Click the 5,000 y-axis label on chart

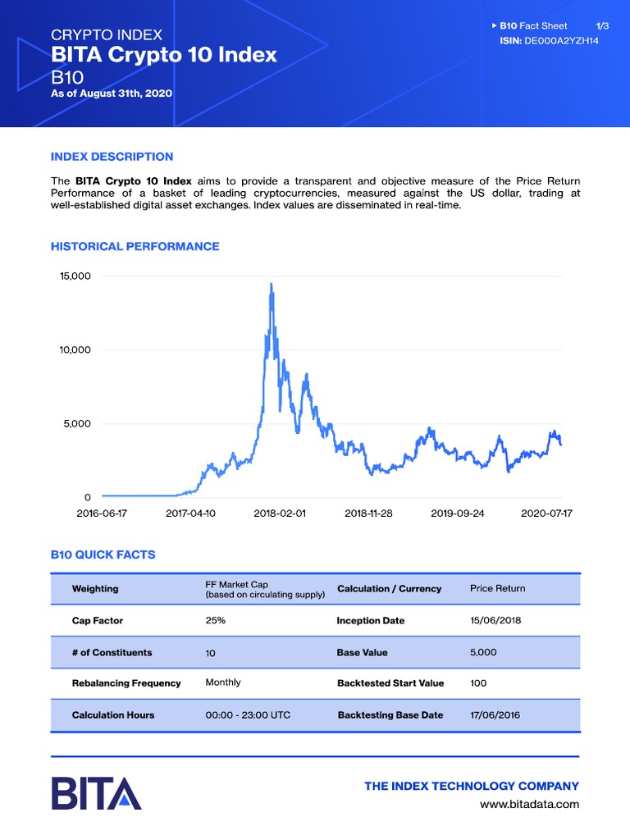pyautogui.click(x=78, y=424)
